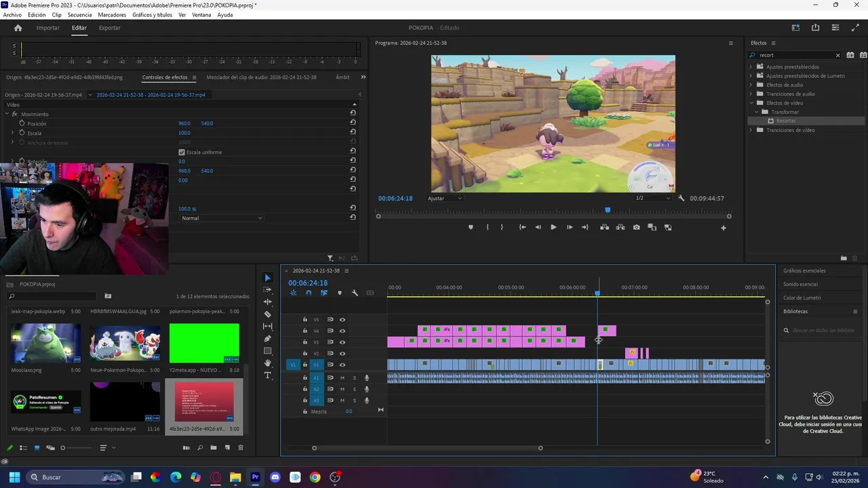Toggle Linked Selection in timeline
Viewport: 868px width, 488px height.
tap(324, 293)
